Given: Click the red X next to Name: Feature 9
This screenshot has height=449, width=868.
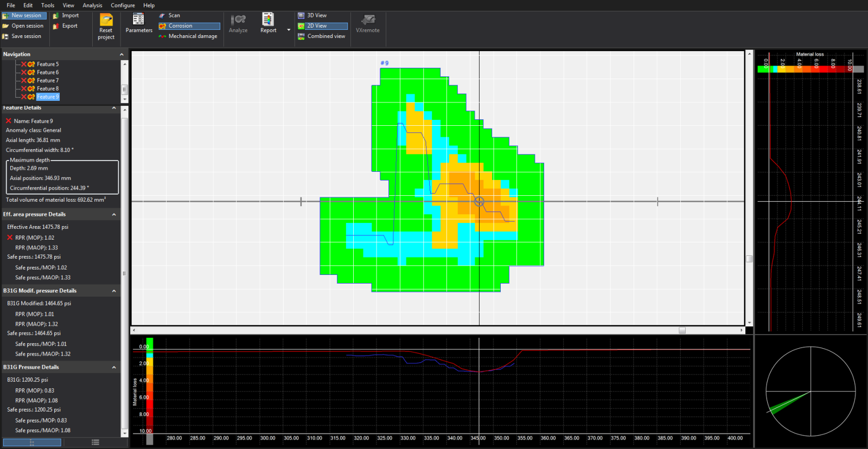Looking at the screenshot, I should [x=9, y=121].
